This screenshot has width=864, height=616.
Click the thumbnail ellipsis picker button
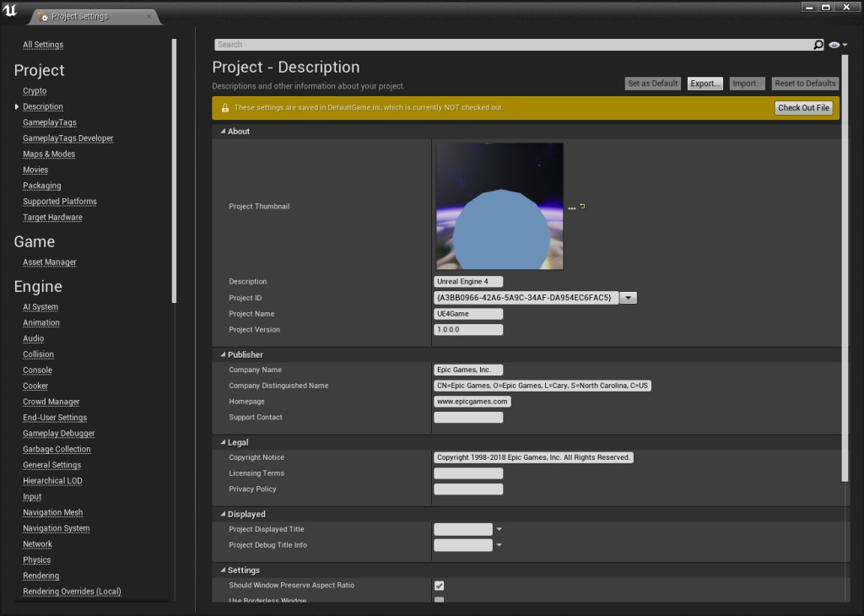(571, 208)
